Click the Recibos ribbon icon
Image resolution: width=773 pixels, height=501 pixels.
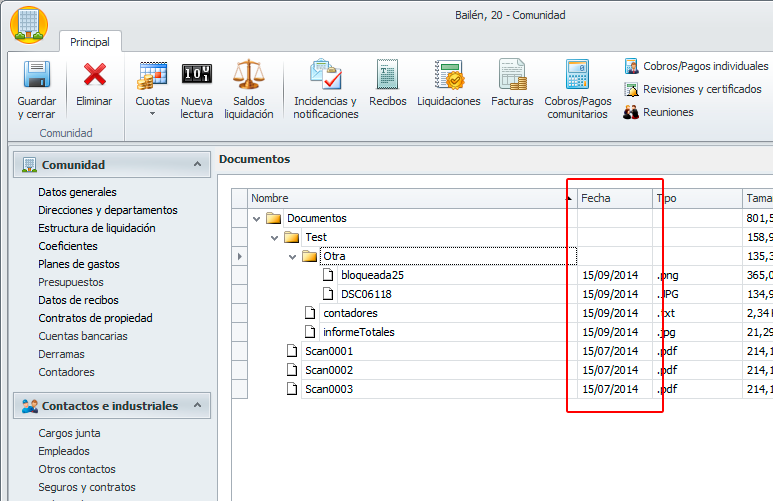click(x=387, y=75)
